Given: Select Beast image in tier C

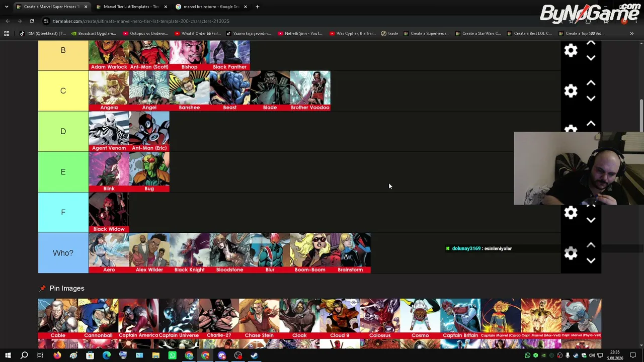Looking at the screenshot, I should [x=229, y=91].
